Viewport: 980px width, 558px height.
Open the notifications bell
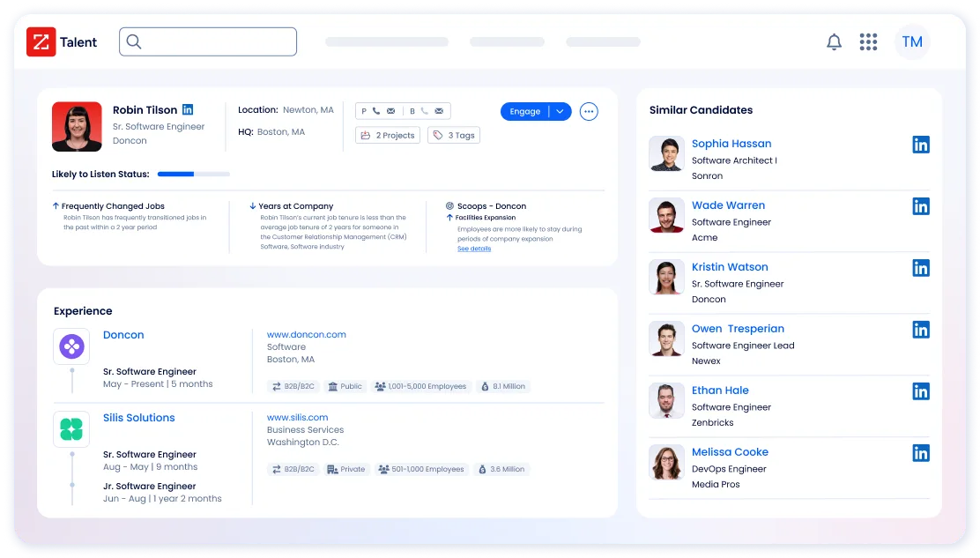[834, 41]
